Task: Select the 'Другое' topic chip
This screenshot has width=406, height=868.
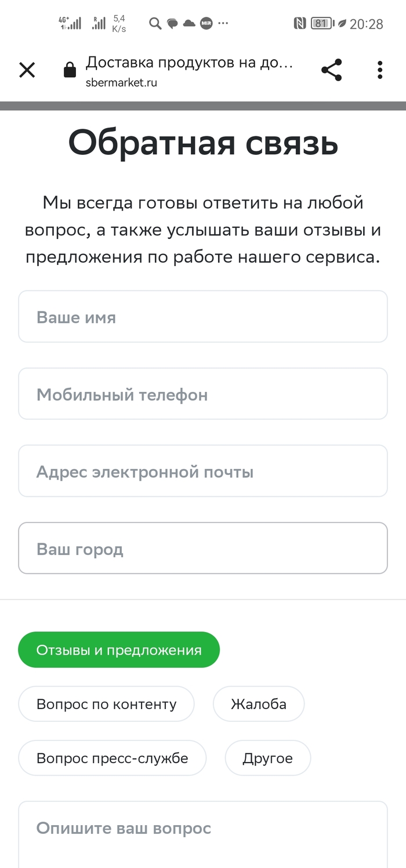Action: (267, 758)
